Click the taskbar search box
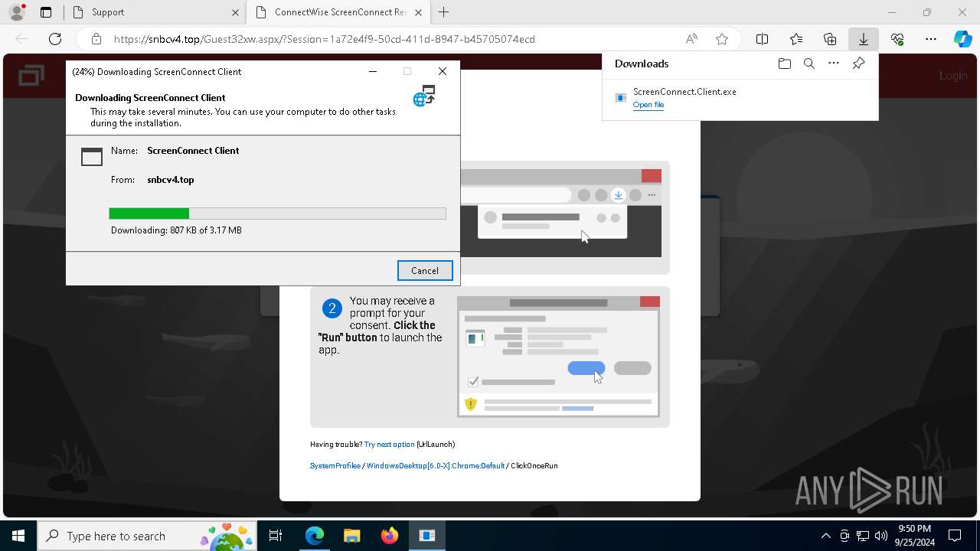 [147, 536]
